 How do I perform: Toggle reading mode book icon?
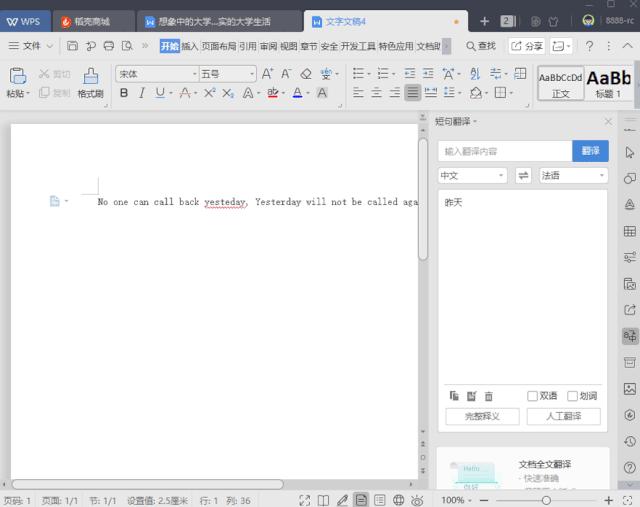(x=323, y=500)
